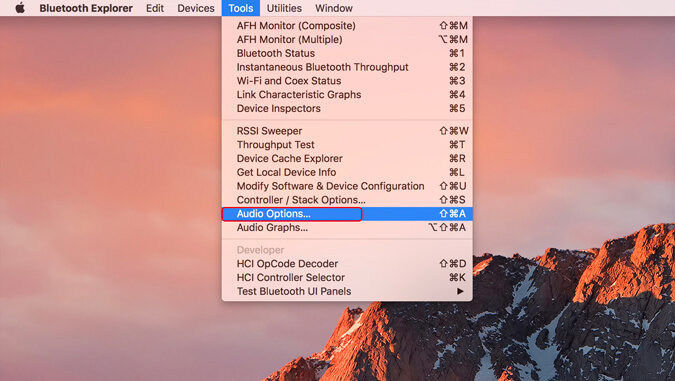
Task: Open Wi-Fi and Coex Status
Action: [x=347, y=81]
